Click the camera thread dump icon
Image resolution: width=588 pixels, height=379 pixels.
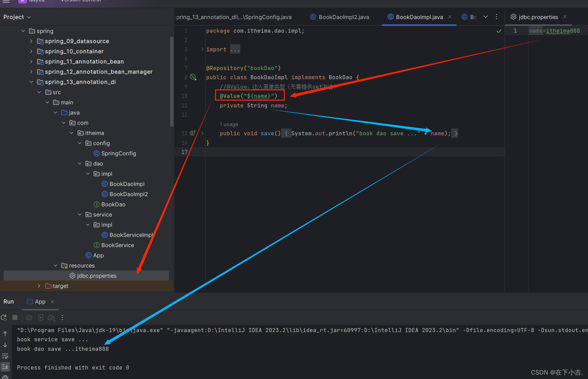tap(29, 317)
